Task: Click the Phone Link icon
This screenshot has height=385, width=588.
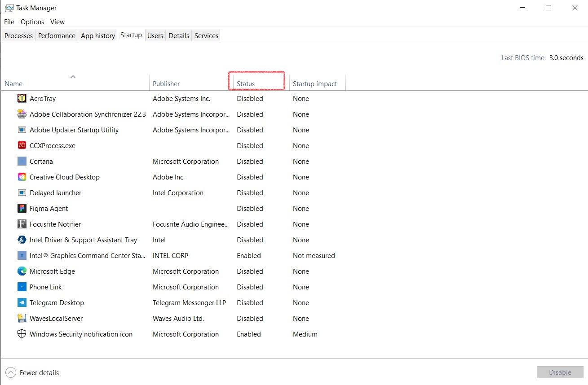Action: tap(22, 287)
